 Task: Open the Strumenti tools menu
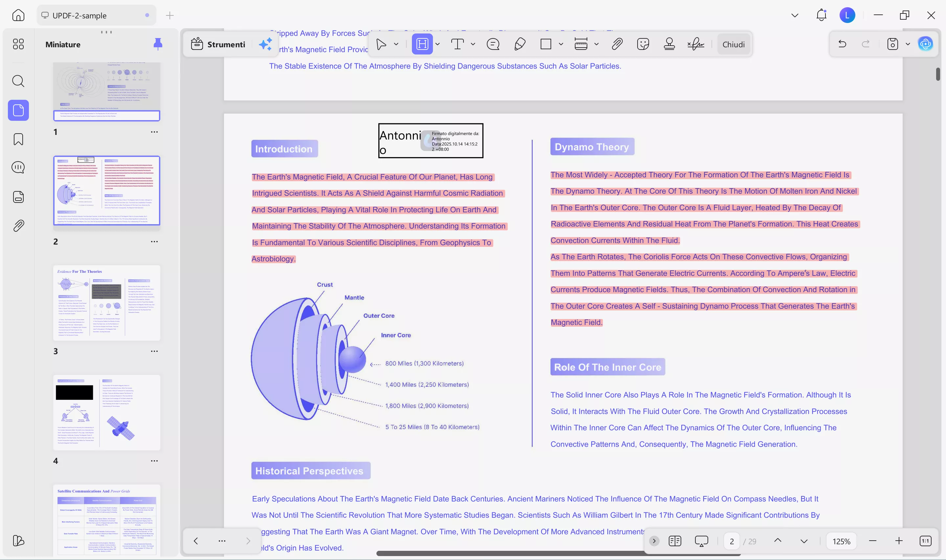[218, 44]
